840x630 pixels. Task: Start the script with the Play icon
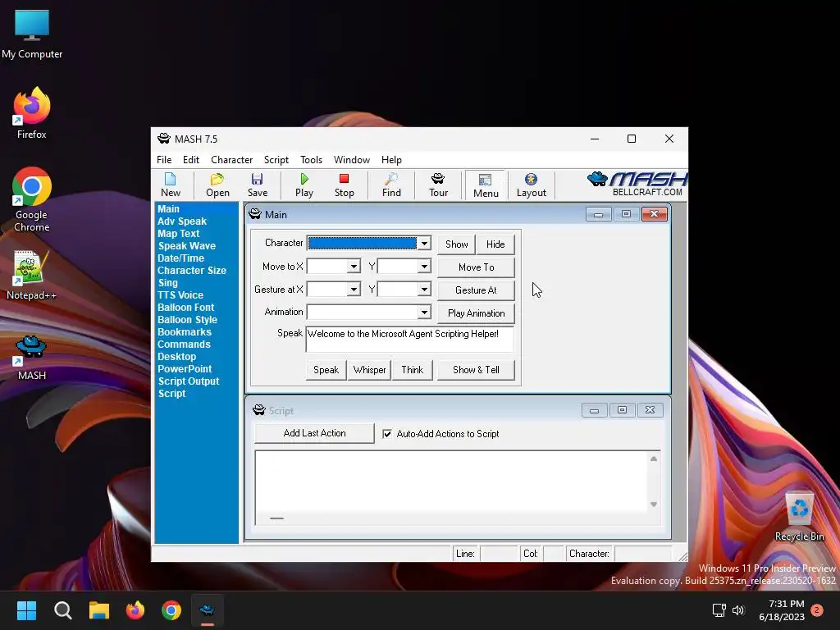coord(304,185)
